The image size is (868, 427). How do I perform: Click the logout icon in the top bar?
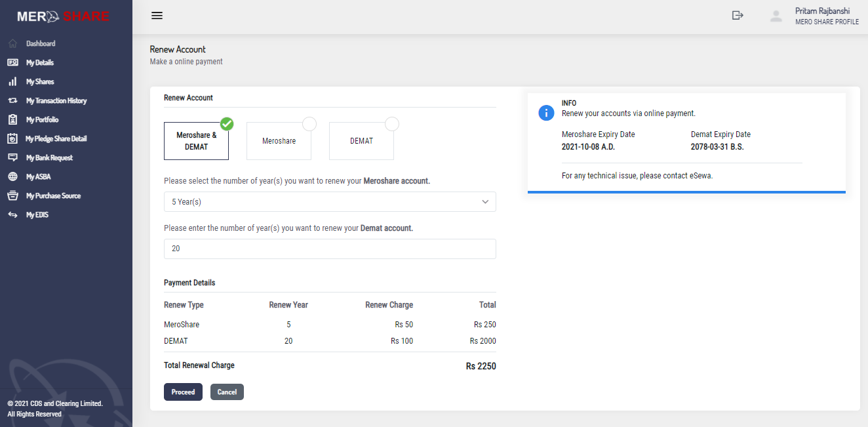point(738,14)
